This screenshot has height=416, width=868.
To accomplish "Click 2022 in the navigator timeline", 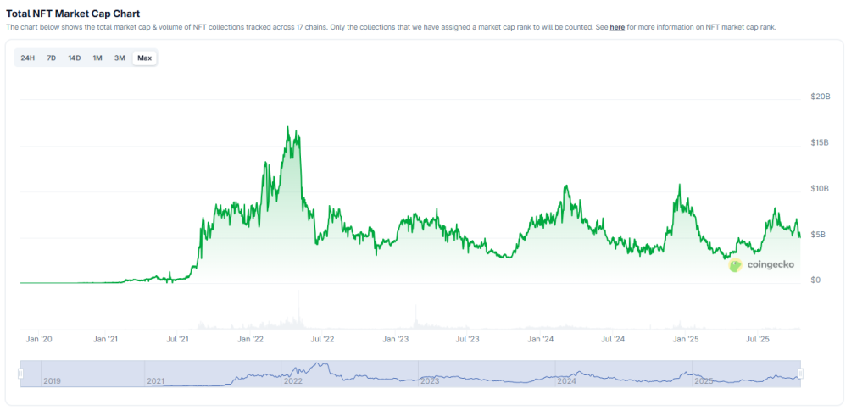I will pos(293,381).
